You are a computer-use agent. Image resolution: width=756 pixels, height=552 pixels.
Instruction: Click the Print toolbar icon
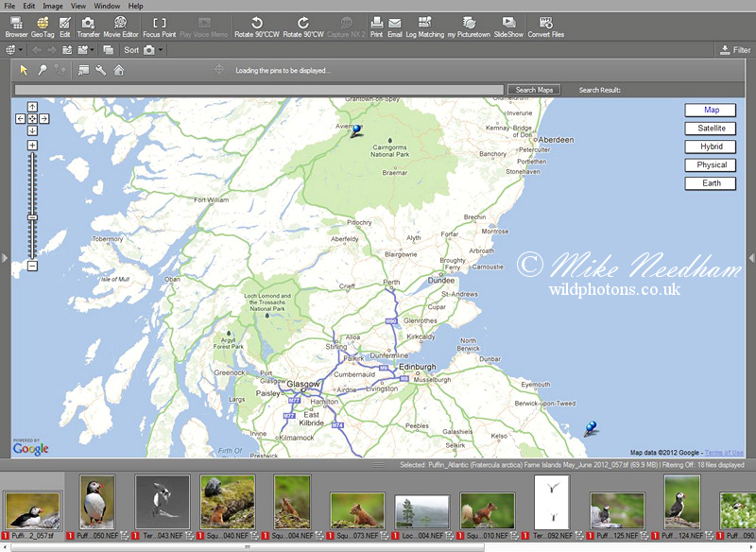[x=376, y=27]
